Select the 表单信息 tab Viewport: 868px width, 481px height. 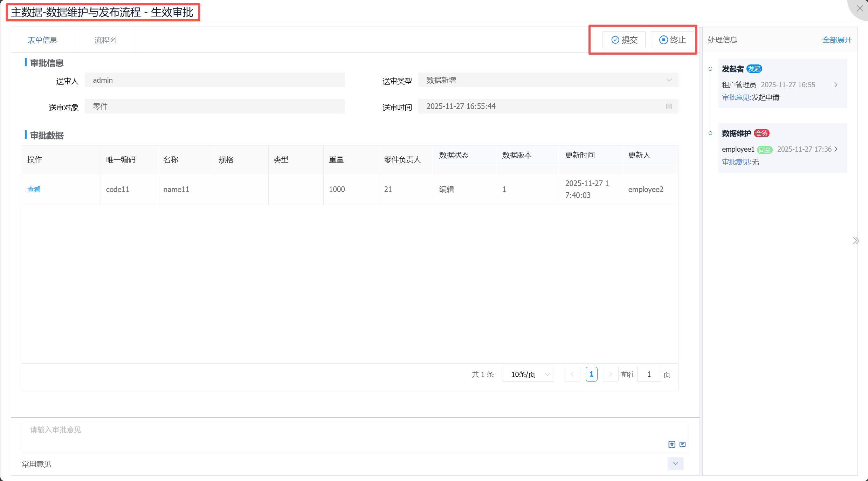42,40
